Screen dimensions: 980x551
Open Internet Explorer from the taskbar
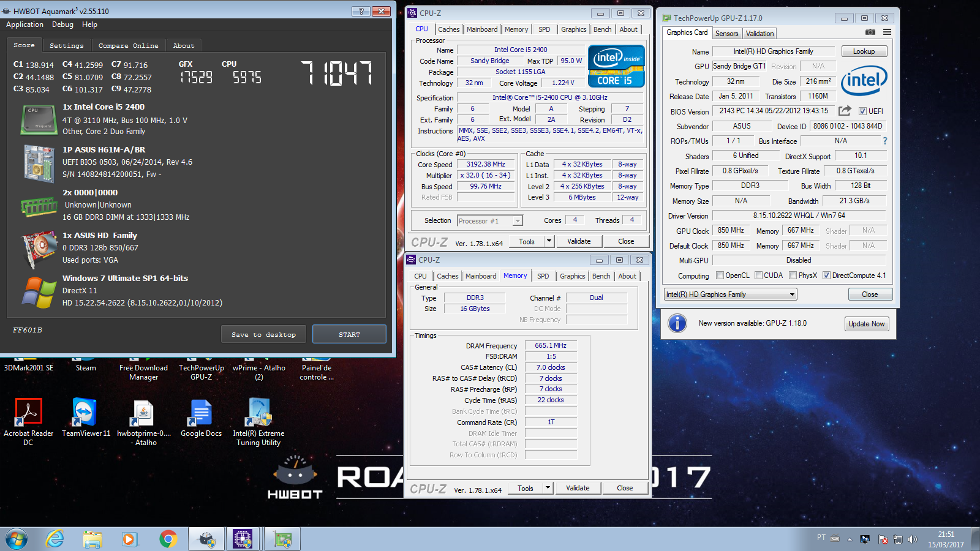55,539
